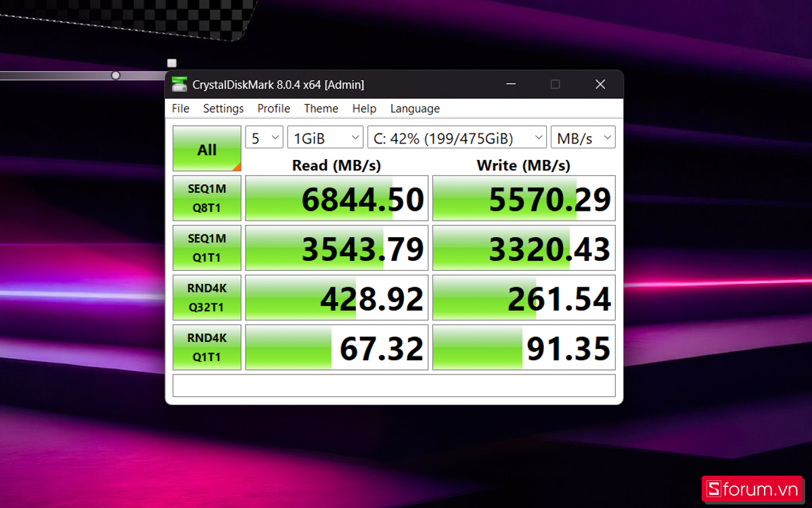
Task: Click the Read (MB/s) column header
Action: [336, 165]
